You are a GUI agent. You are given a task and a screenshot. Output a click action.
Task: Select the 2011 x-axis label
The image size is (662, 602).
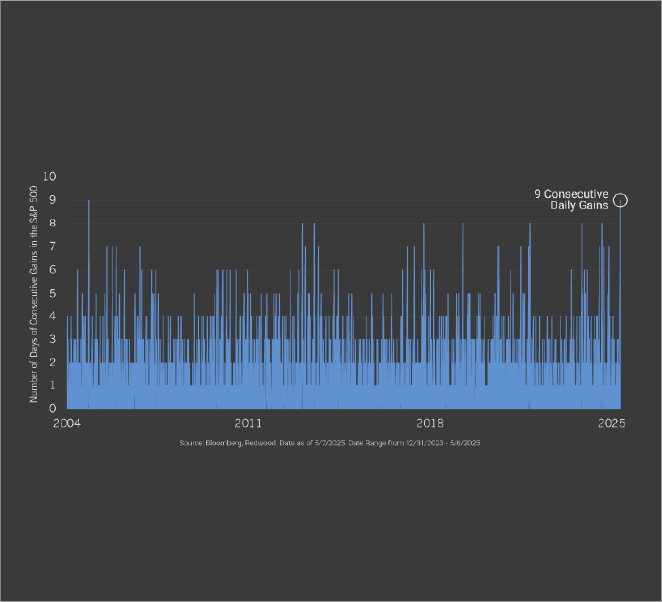tap(249, 423)
